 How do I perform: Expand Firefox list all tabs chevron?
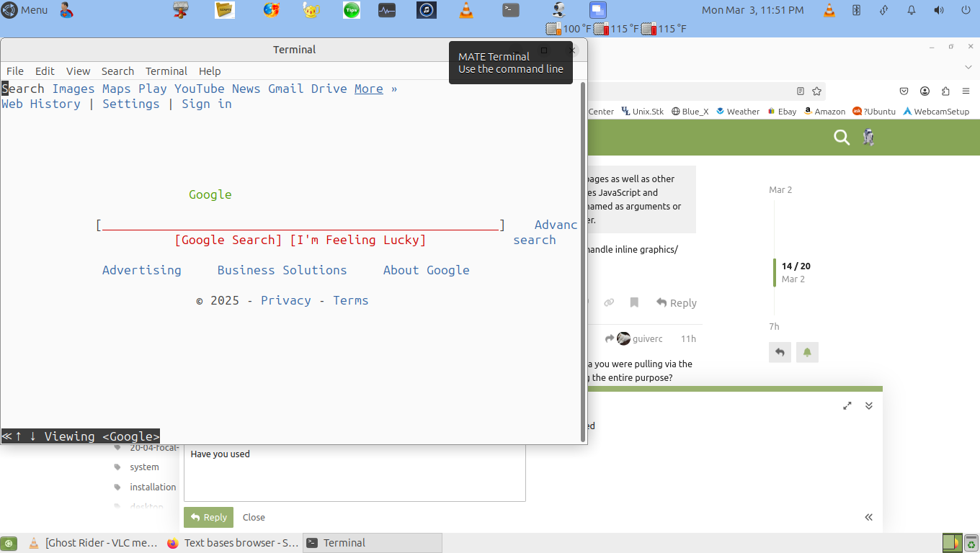[968, 67]
